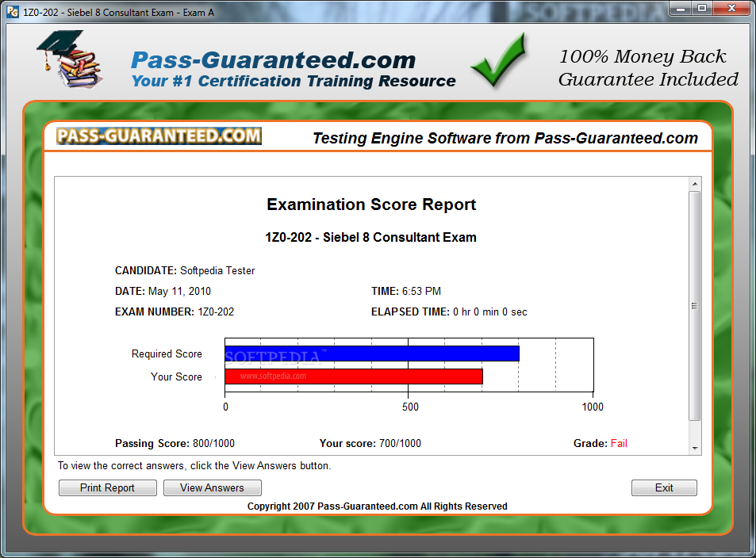This screenshot has width=756, height=558.
Task: Click the PASS-GUARANTEED.COM banner logo
Action: coord(159,136)
